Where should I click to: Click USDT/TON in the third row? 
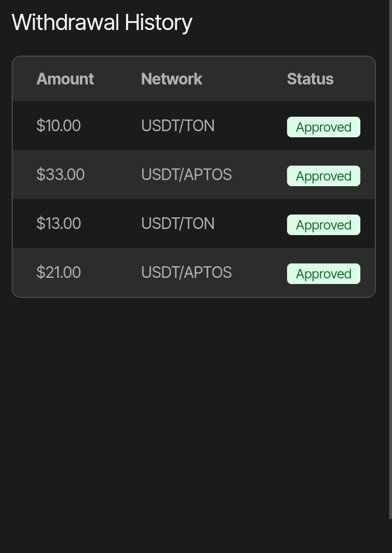pos(178,223)
